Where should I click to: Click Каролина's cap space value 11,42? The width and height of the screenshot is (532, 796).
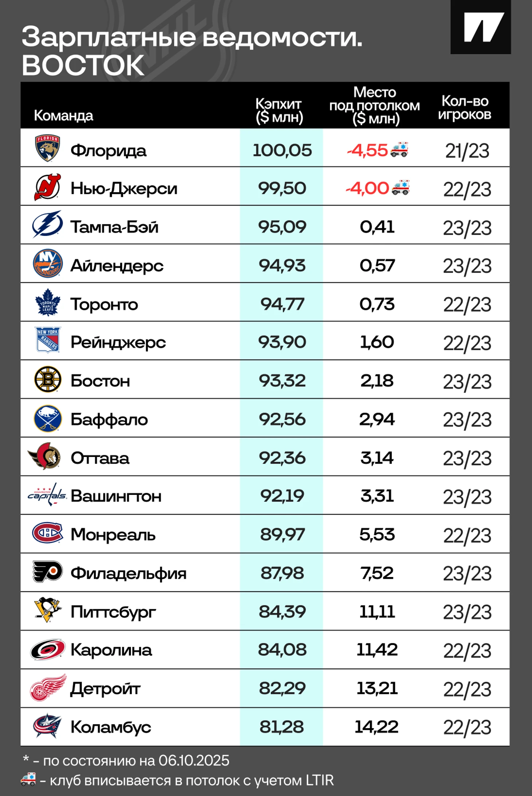(x=377, y=649)
